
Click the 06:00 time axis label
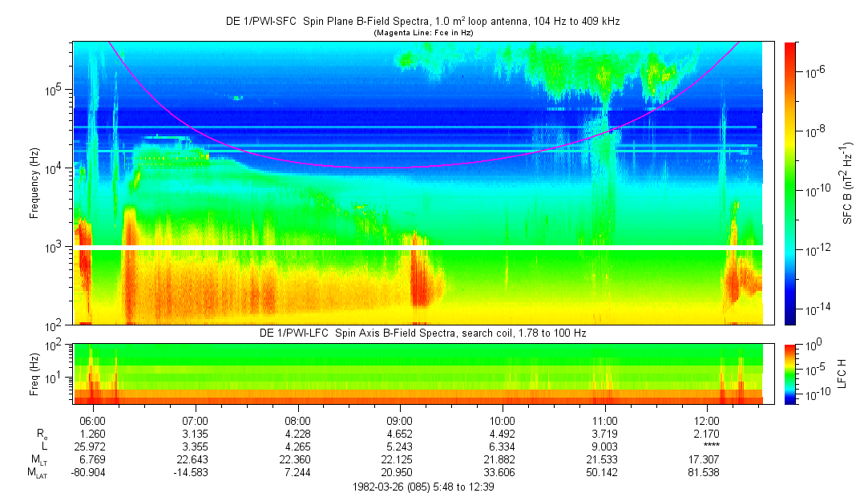pos(93,420)
